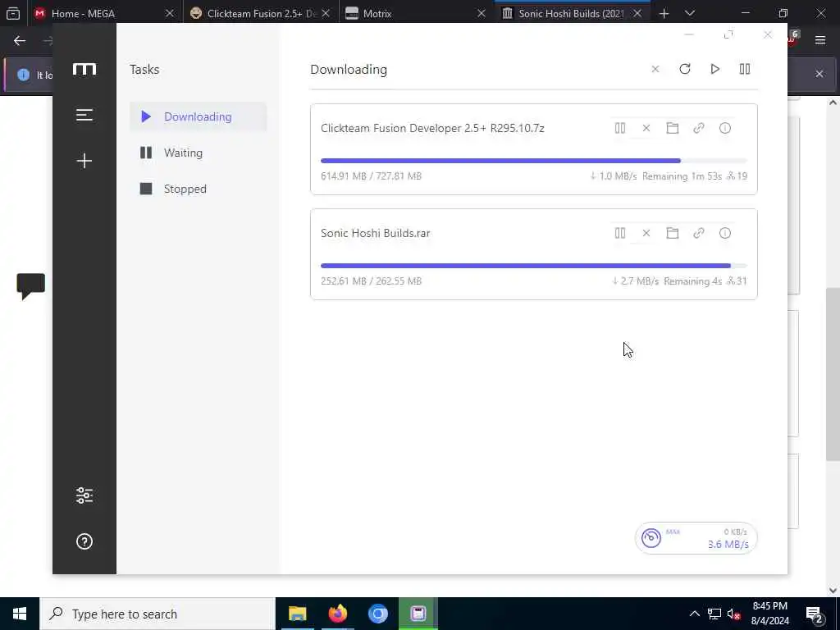Click the network icon in the system tray
The image size is (840, 630).
(x=714, y=614)
